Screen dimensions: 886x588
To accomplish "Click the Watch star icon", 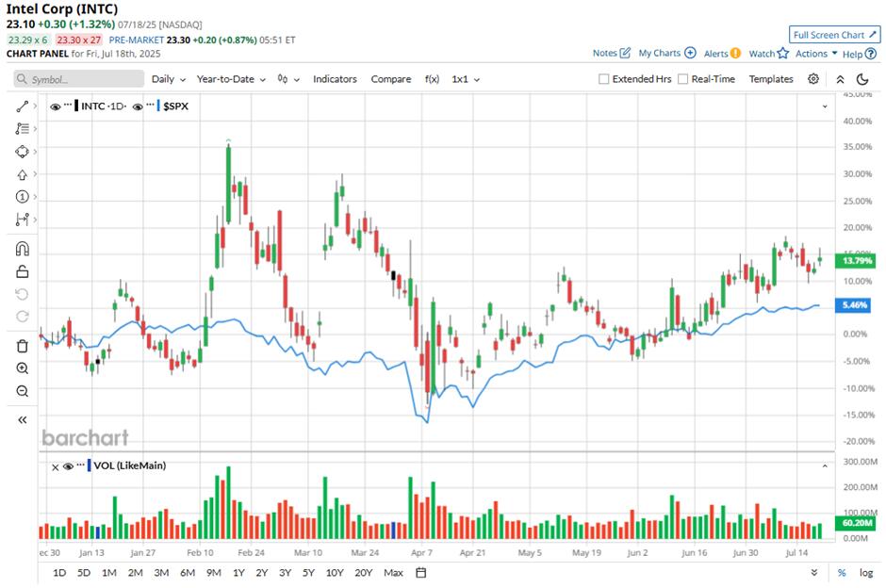I will tap(782, 53).
